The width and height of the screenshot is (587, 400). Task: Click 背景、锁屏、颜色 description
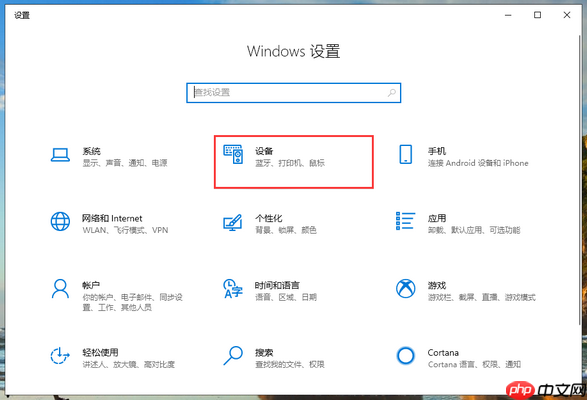click(x=286, y=230)
